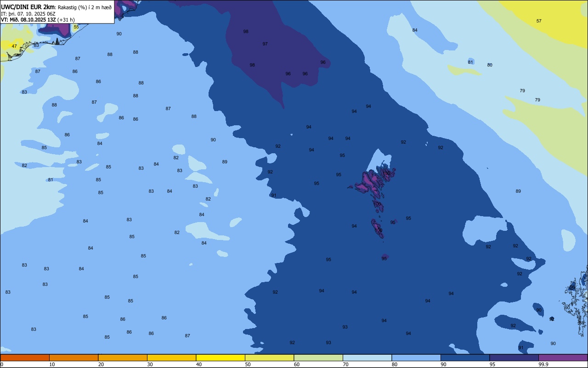This screenshot has height=368, width=588.
Task: Click the dark orange 0–10 legend swatch
Action: (25, 357)
